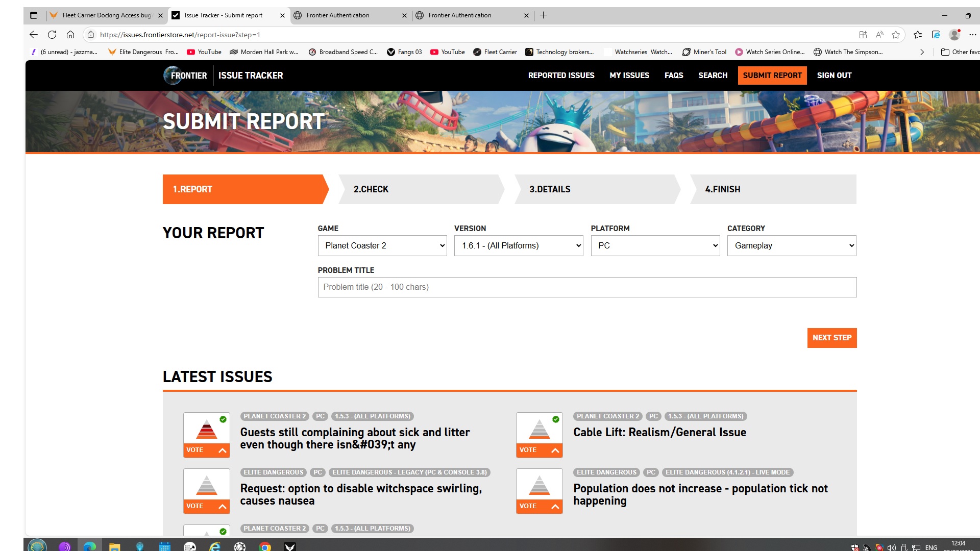Click the Frontier logo in header

click(185, 76)
